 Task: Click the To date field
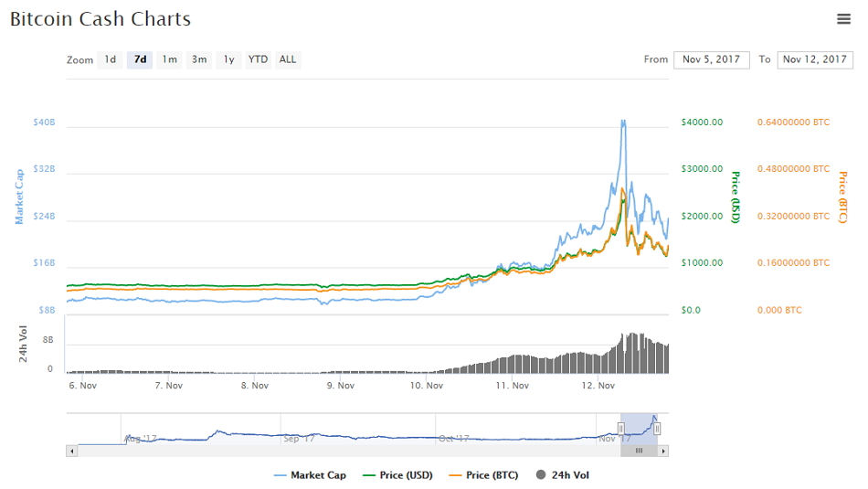click(814, 59)
